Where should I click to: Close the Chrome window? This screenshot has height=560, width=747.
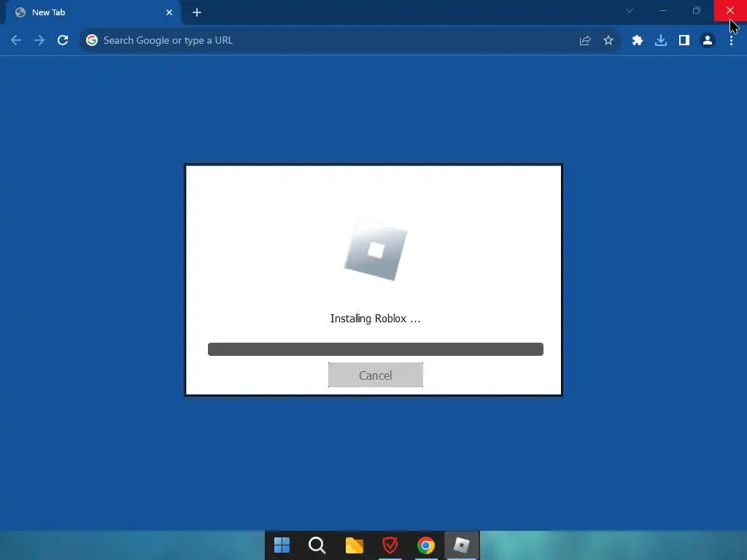click(x=729, y=10)
